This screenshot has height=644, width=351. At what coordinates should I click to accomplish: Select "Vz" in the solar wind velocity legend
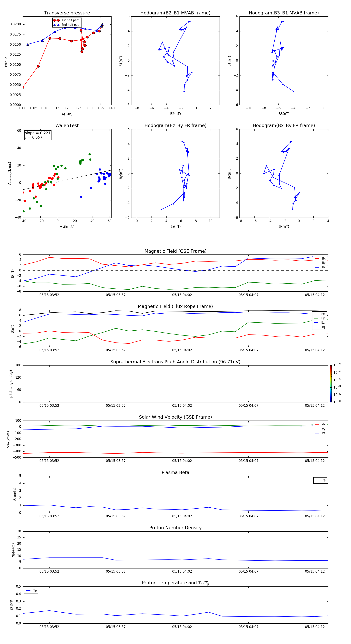click(320, 433)
